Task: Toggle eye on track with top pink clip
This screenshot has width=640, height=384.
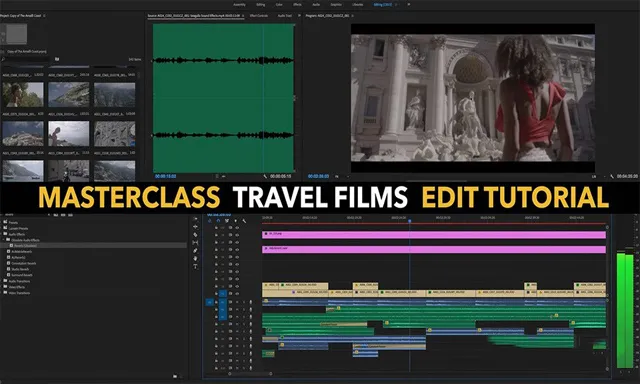Action: 237,235
